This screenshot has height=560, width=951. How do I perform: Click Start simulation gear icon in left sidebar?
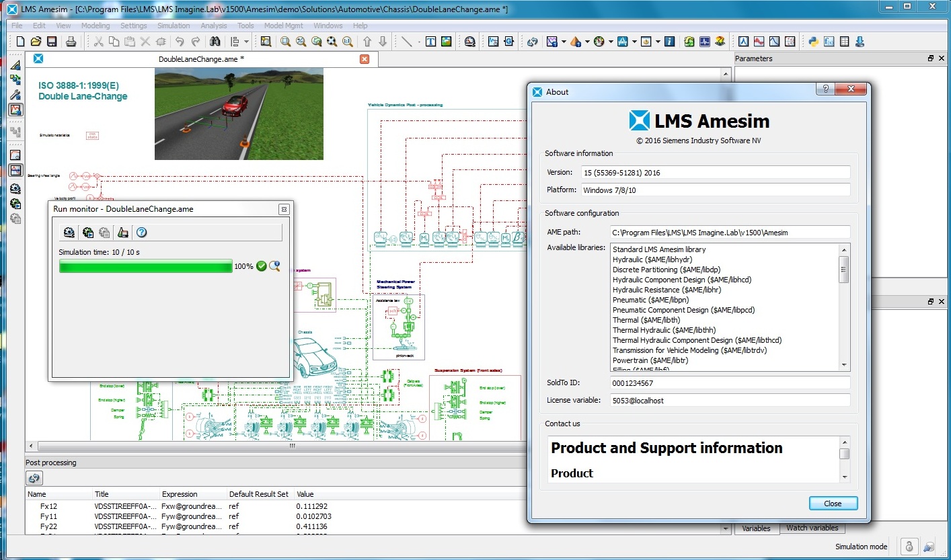coord(15,204)
